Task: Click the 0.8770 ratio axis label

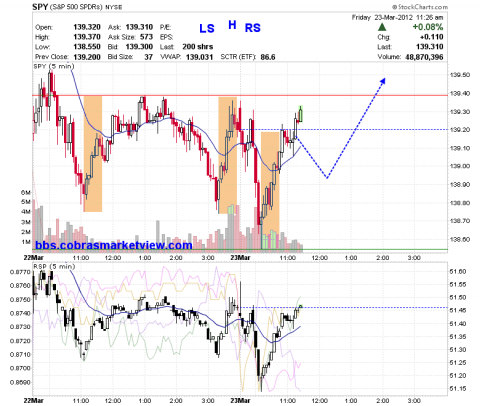Action: point(20,272)
